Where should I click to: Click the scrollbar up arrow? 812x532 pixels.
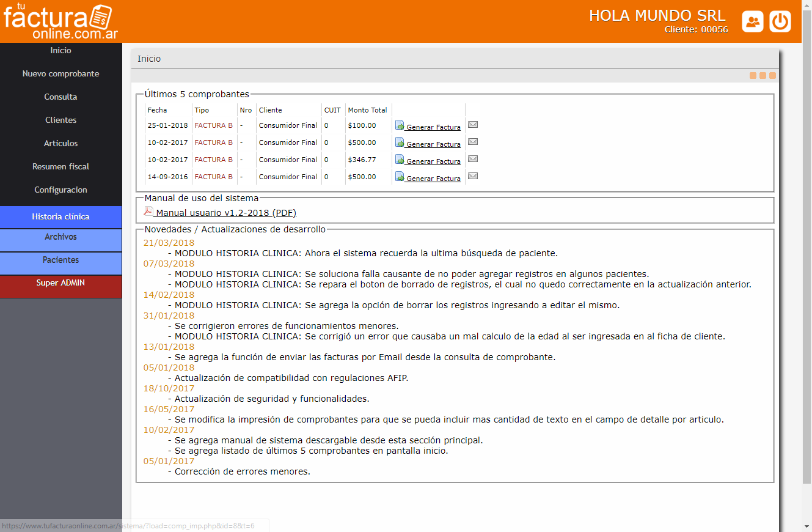[x=807, y=5]
